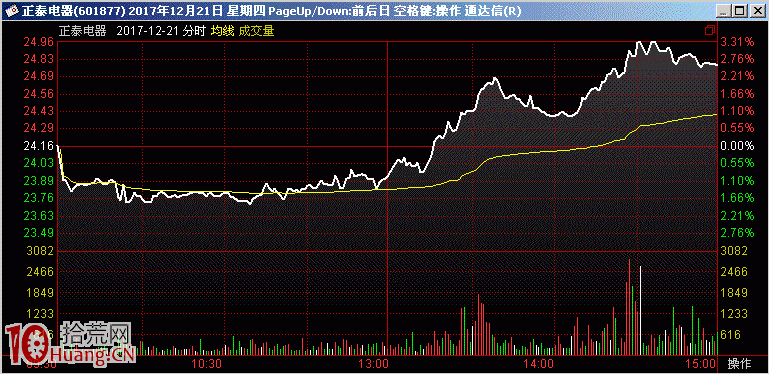The image size is (769, 374).
Task: Select the 成交量 legend label
Action: point(256,31)
